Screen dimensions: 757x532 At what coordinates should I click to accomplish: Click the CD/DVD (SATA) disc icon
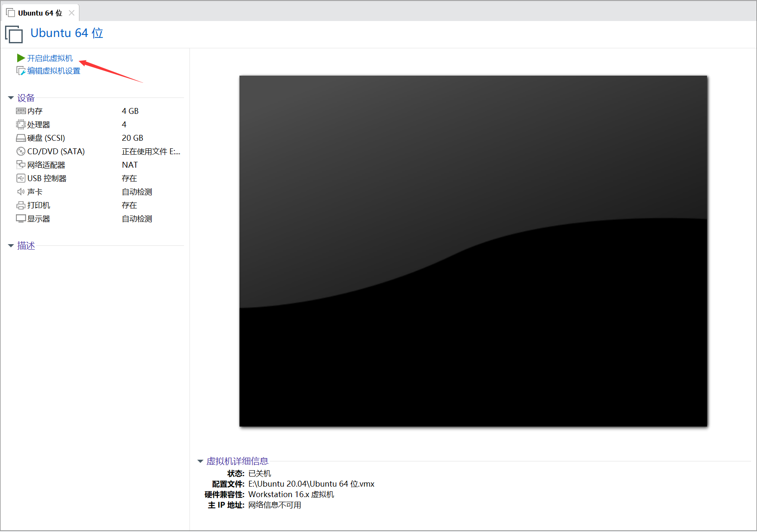click(x=21, y=151)
